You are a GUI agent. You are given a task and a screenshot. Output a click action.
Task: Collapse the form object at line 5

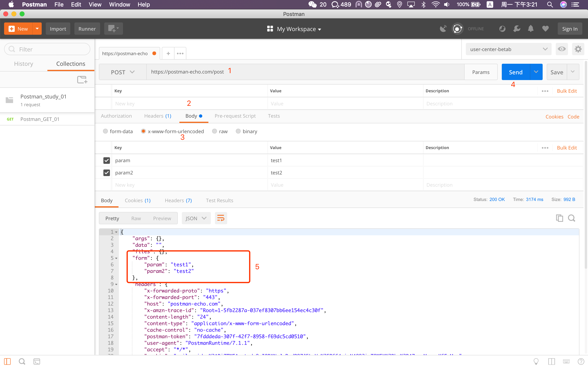[x=116, y=259]
